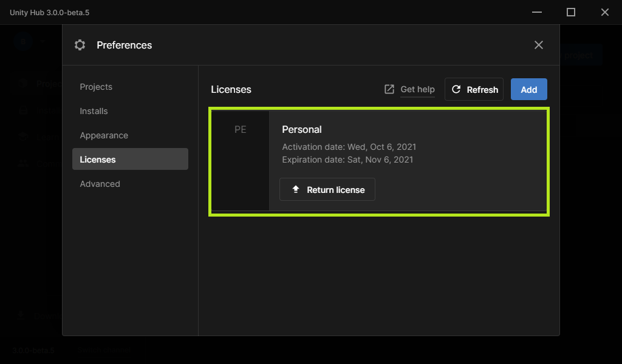
Task: Click the Expiration date text
Action: point(347,160)
